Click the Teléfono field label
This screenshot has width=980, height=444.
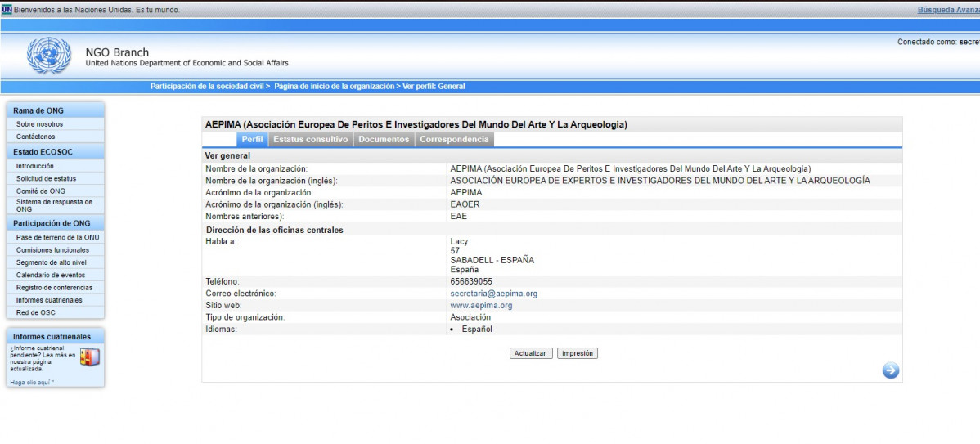click(223, 281)
